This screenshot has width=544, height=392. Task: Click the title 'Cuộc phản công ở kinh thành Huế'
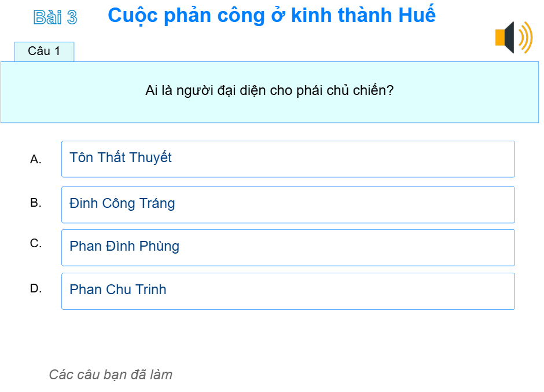(272, 15)
